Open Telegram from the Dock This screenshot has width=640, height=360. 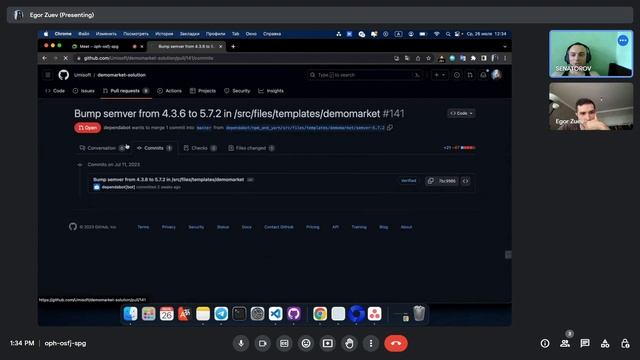coord(221,313)
